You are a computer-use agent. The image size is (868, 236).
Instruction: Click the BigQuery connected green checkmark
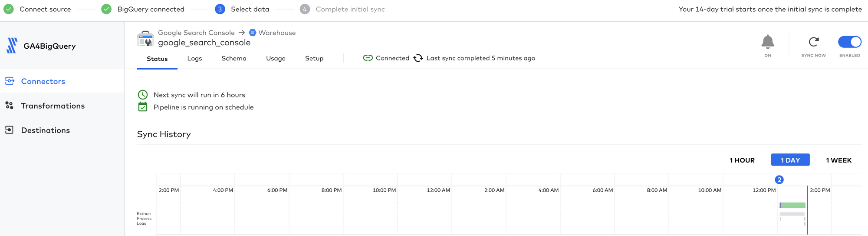106,9
